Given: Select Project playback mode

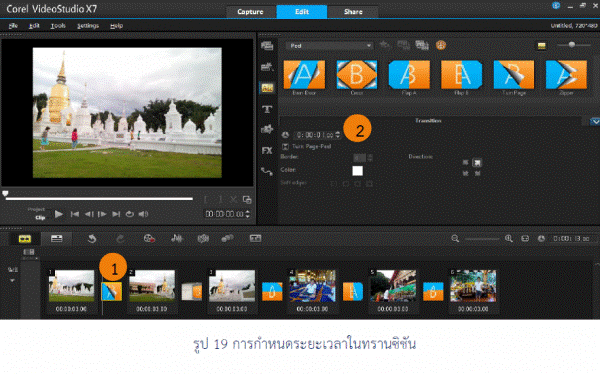Looking at the screenshot, I should pyautogui.click(x=36, y=209).
